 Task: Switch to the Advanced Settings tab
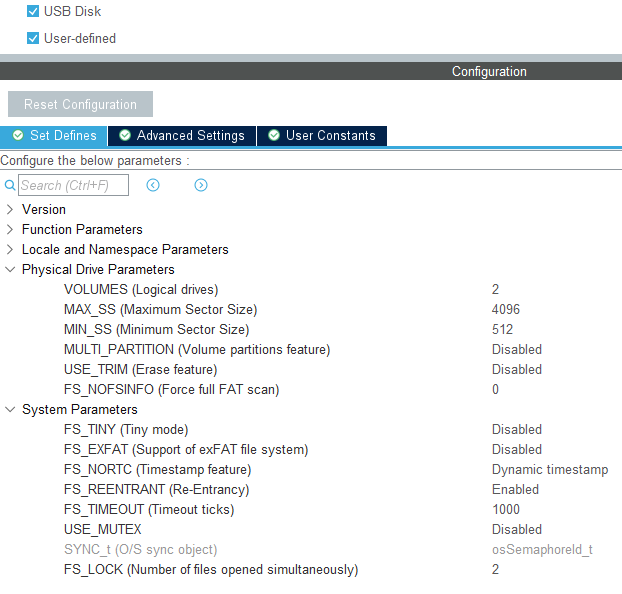pyautogui.click(x=190, y=136)
